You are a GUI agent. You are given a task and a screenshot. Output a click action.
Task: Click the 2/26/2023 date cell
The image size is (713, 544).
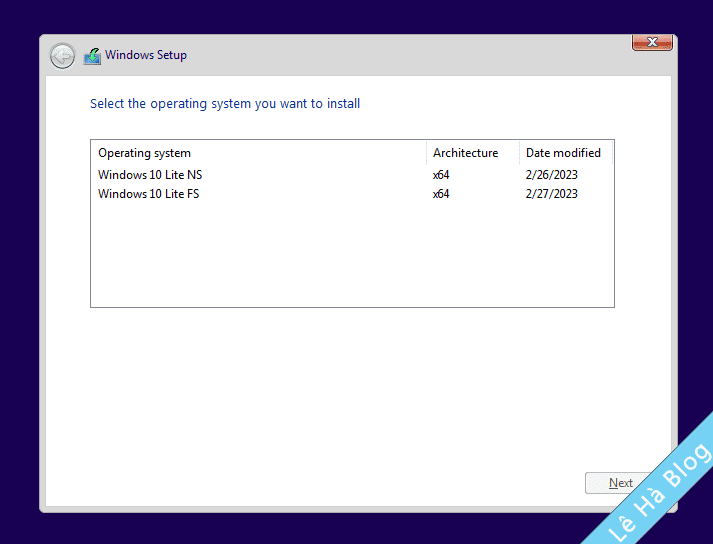click(552, 175)
